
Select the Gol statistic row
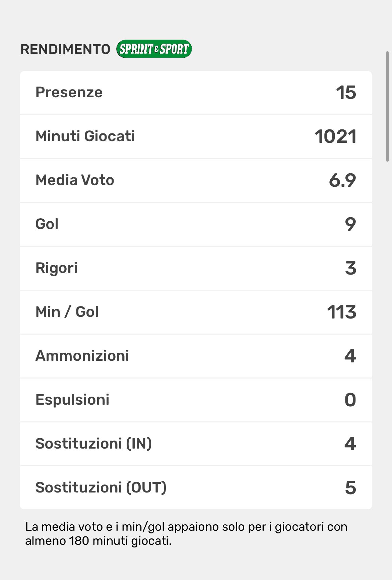(196, 224)
